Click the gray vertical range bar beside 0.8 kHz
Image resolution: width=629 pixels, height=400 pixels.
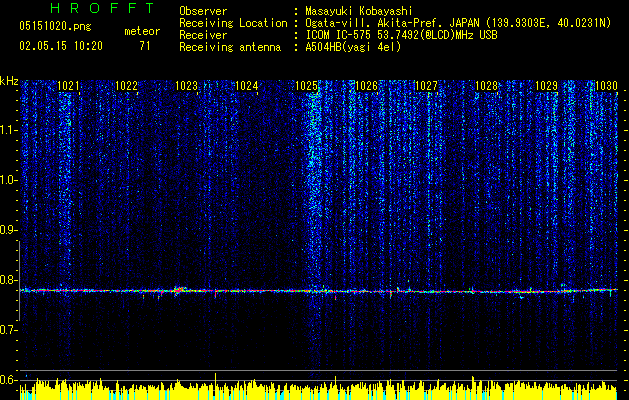point(19,281)
